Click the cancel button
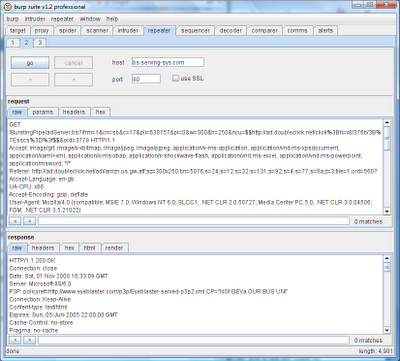Image resolution: width=400 pixels, height=361 pixels. pyautogui.click(x=74, y=63)
